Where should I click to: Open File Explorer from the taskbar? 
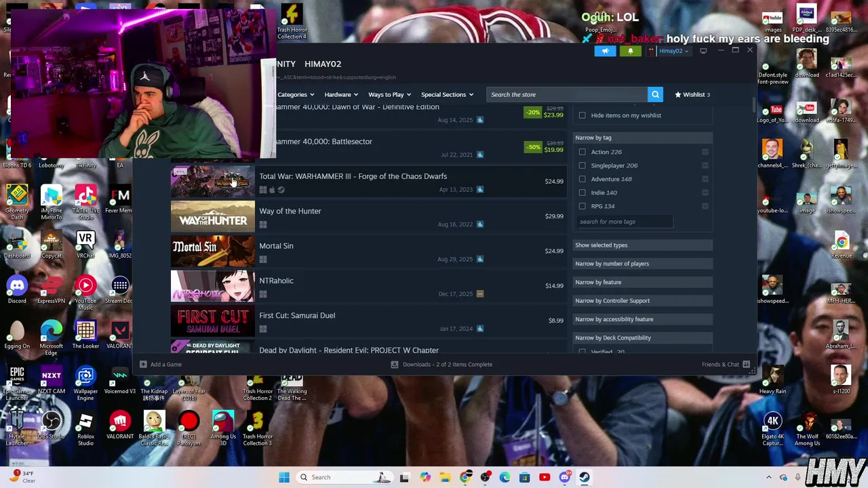click(445, 477)
